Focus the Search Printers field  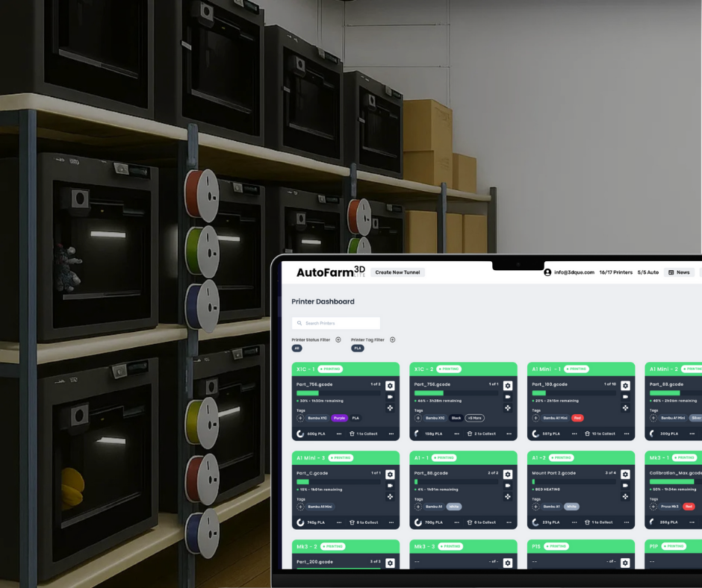coord(336,323)
